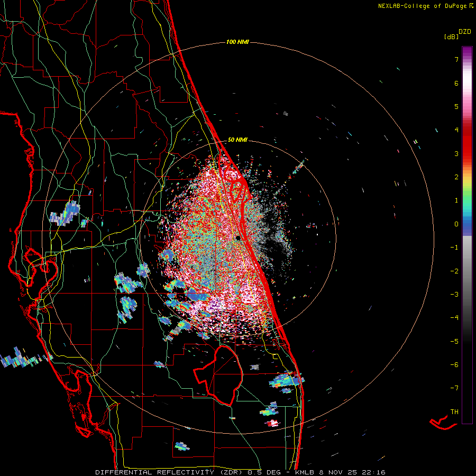Click the [dB] unit label

(452, 36)
